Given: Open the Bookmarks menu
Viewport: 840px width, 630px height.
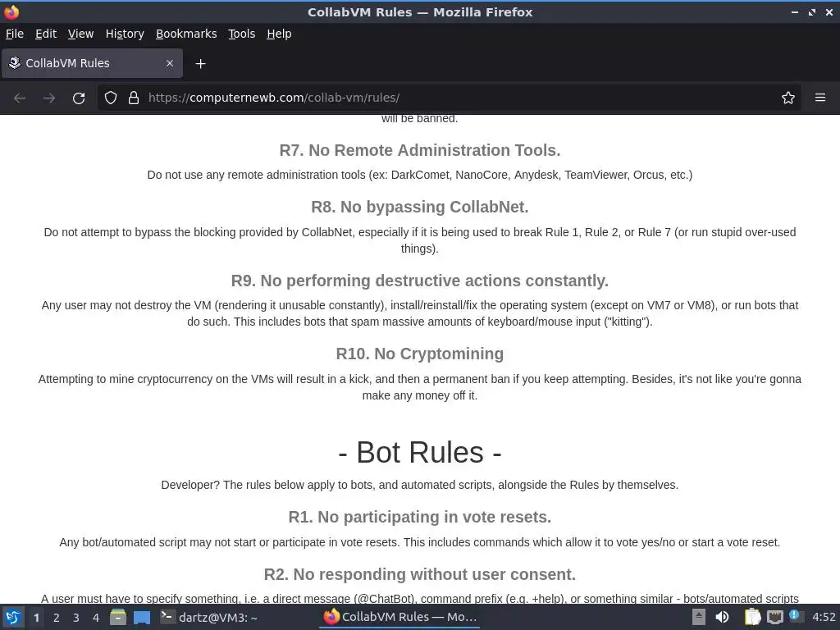Looking at the screenshot, I should pos(186,34).
